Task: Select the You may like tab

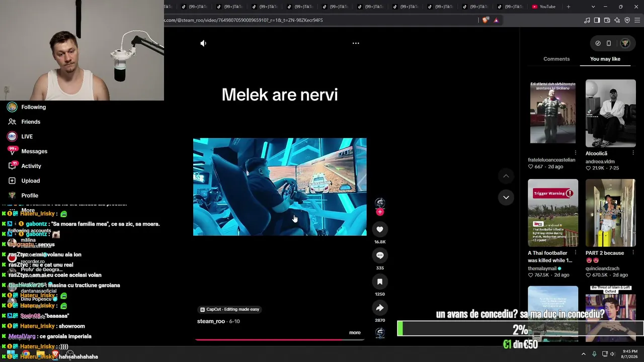Action: click(605, 59)
